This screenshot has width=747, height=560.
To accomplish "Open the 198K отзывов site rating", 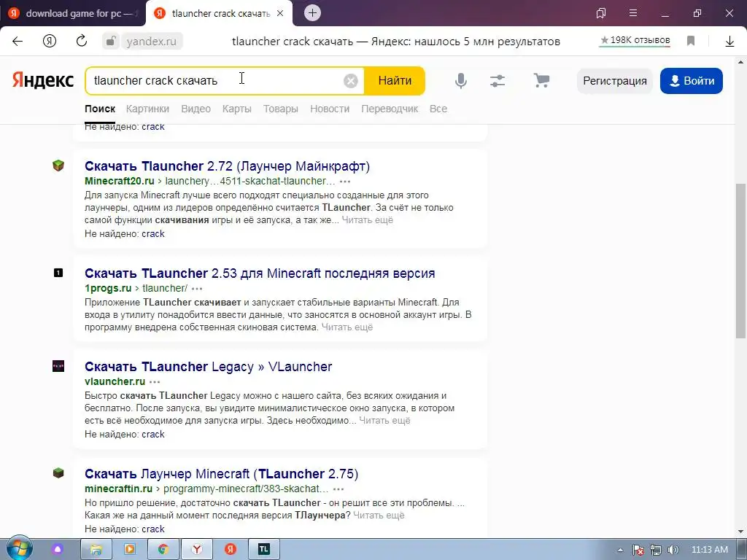I will 635,41.
